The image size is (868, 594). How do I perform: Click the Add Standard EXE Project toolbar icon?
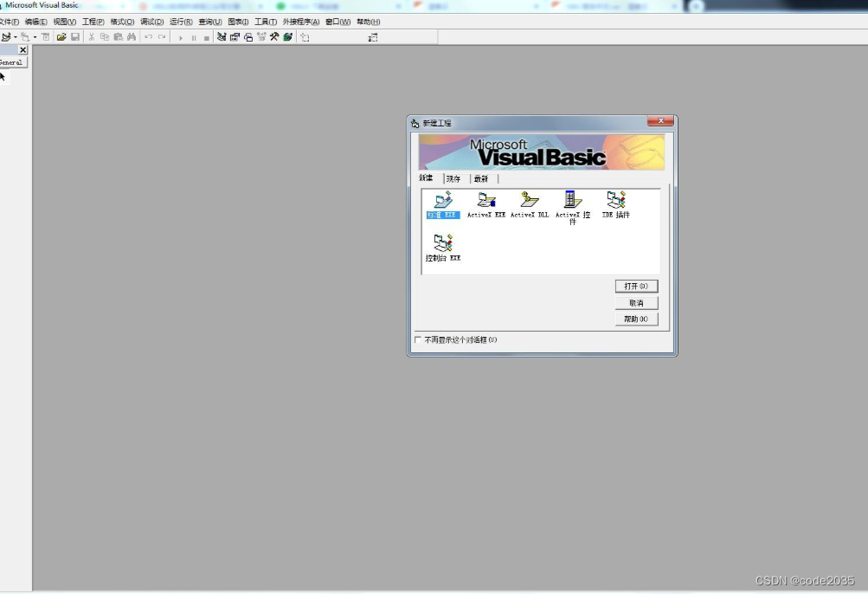pos(6,37)
